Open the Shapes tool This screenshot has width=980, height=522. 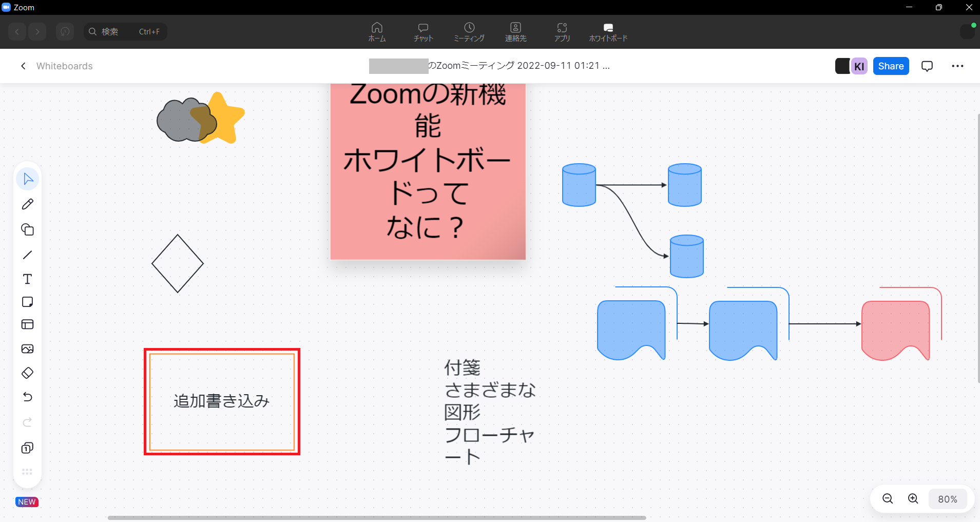pyautogui.click(x=28, y=229)
